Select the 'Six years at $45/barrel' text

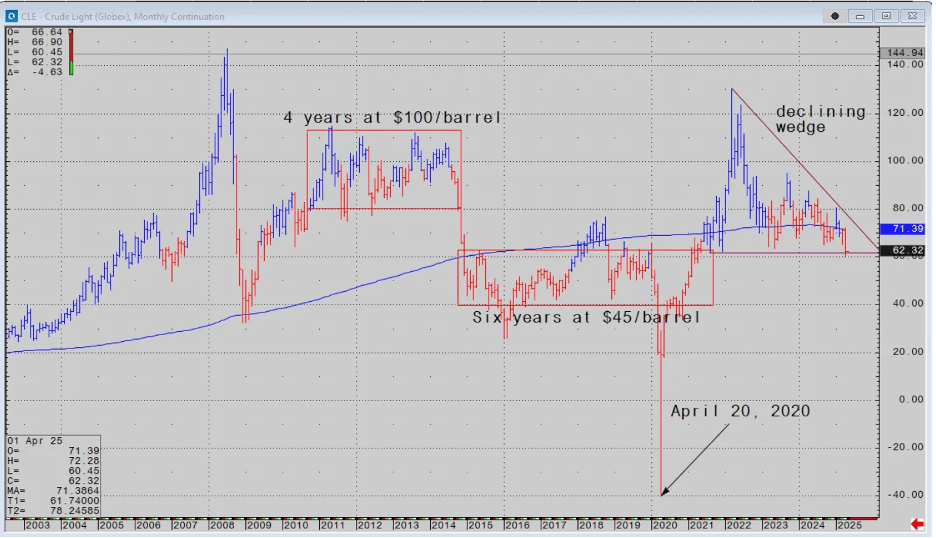pyautogui.click(x=586, y=317)
